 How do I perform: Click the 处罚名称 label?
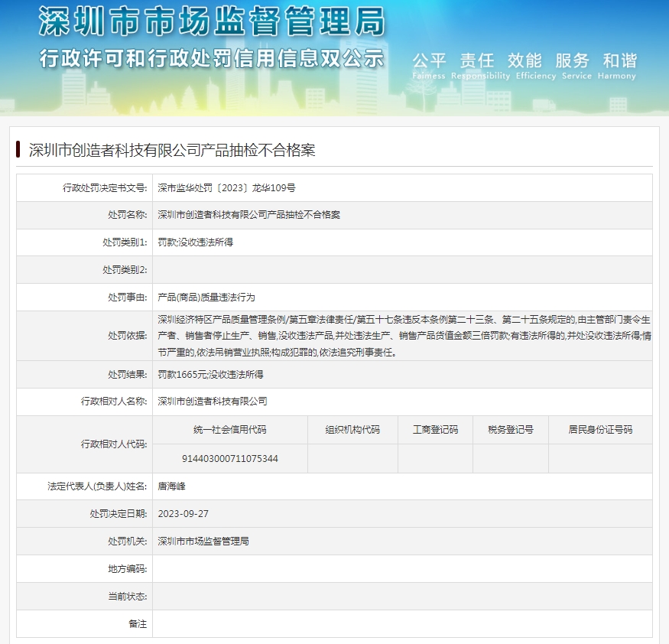click(x=128, y=215)
